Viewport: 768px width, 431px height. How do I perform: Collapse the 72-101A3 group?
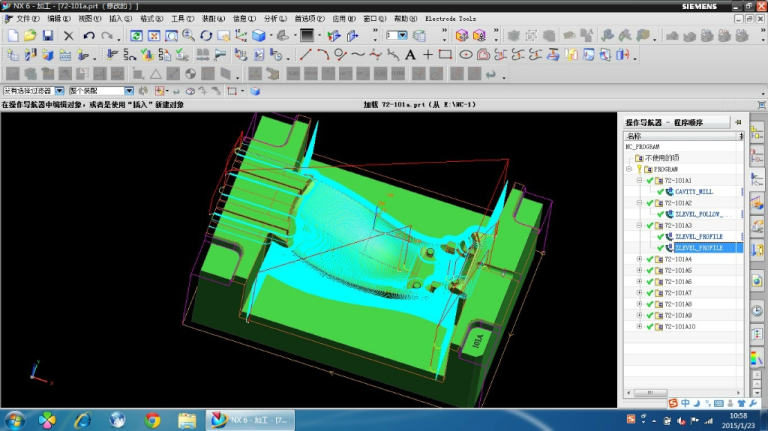tap(639, 226)
